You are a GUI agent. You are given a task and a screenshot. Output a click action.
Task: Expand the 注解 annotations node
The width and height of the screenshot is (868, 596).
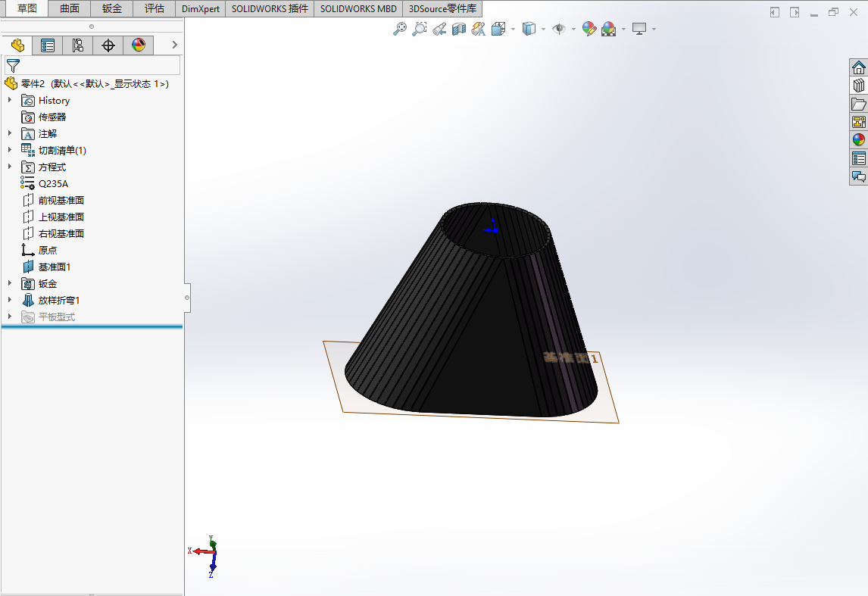coord(9,133)
